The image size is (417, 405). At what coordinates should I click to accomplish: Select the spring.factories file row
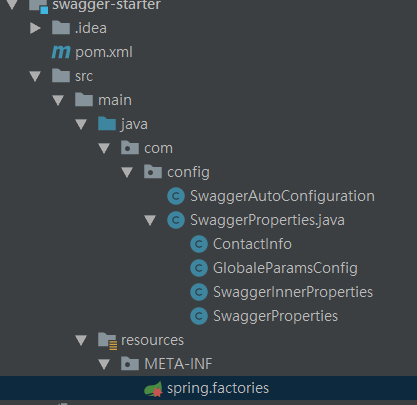[208, 388]
